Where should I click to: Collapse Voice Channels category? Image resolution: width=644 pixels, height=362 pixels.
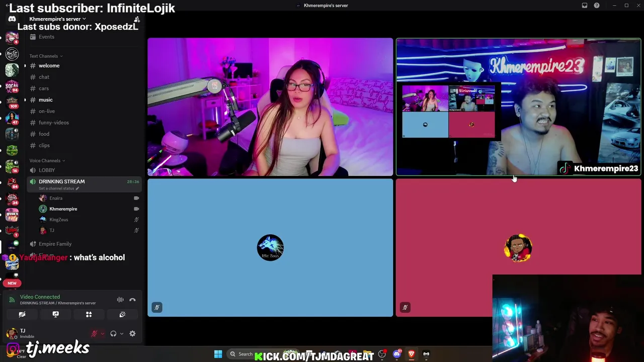pos(47,160)
